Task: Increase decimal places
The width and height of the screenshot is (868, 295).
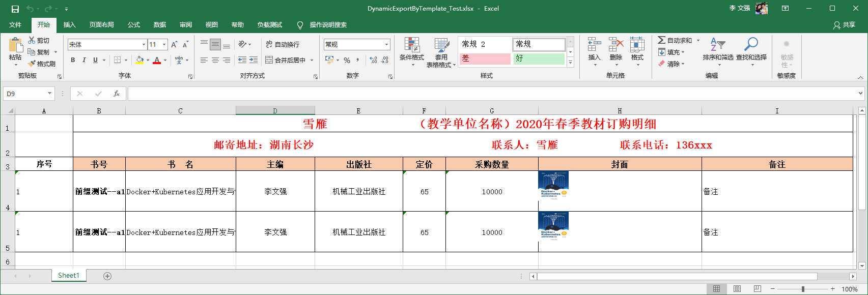Action: (374, 60)
